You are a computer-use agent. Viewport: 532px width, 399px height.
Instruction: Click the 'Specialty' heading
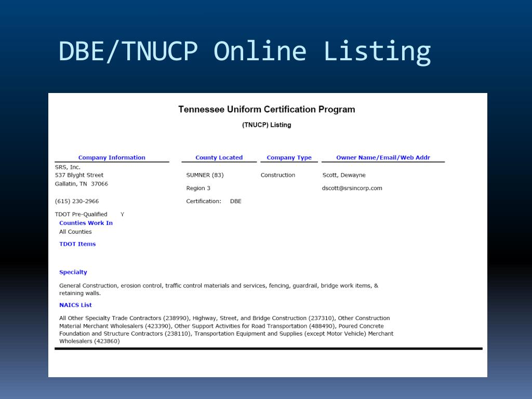(73, 272)
